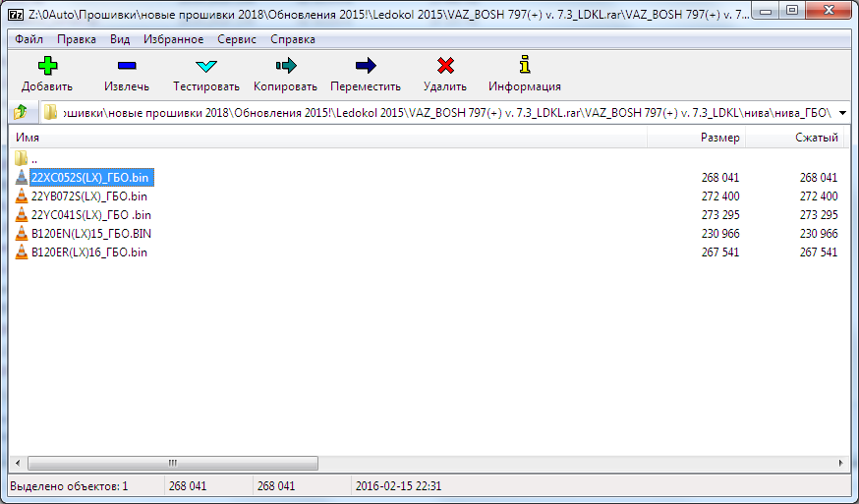The width and height of the screenshot is (859, 504).
Task: Open the Избранное menu
Action: (x=172, y=39)
